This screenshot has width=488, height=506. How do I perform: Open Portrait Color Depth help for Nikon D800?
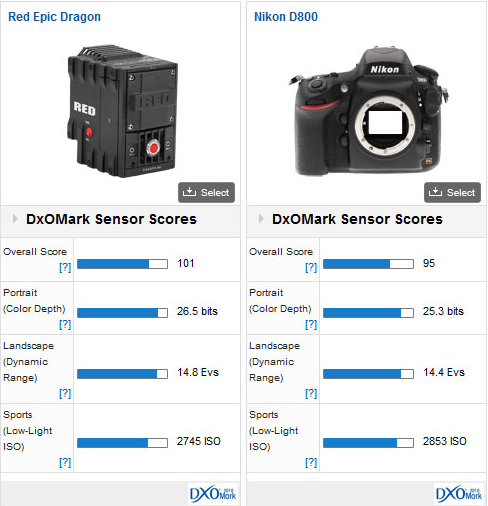click(311, 324)
